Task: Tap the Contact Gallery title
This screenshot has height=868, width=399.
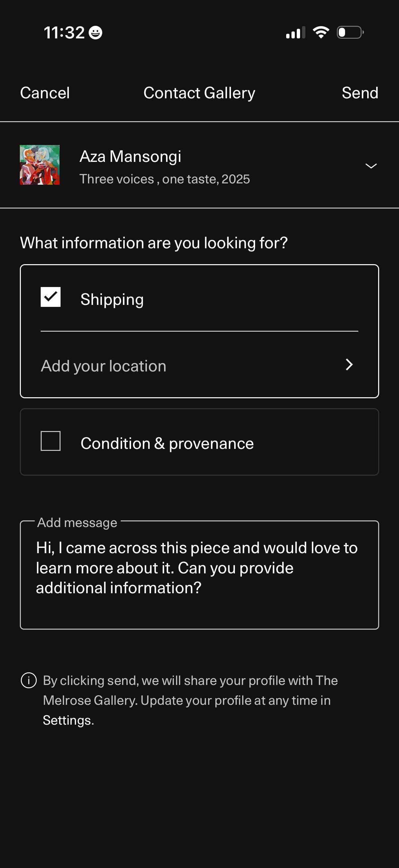Action: pos(199,93)
